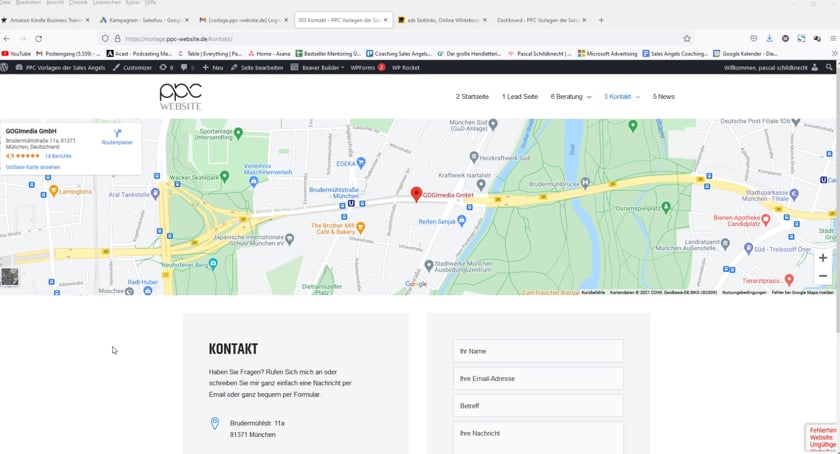The image size is (840, 454).
Task: Open the Dashboard PPC Vorlagen tab
Action: 541,20
